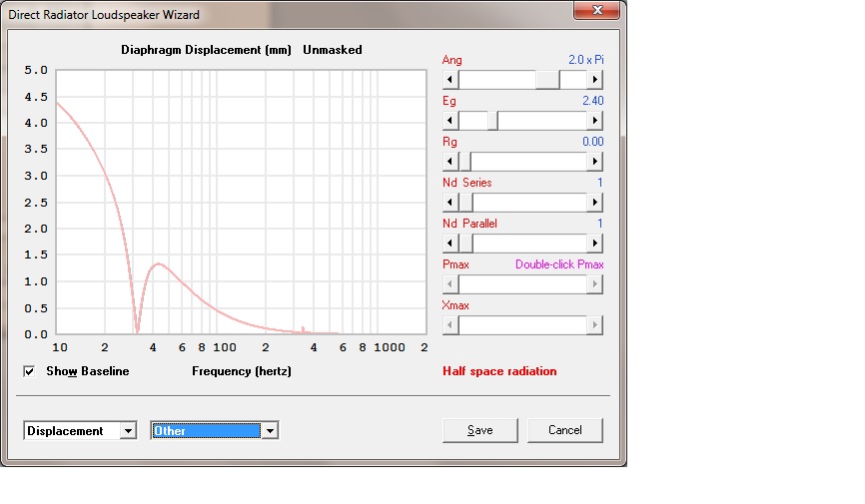Viewport: 865px width, 504px height.
Task: Click the Pmax slider track
Action: pos(522,284)
